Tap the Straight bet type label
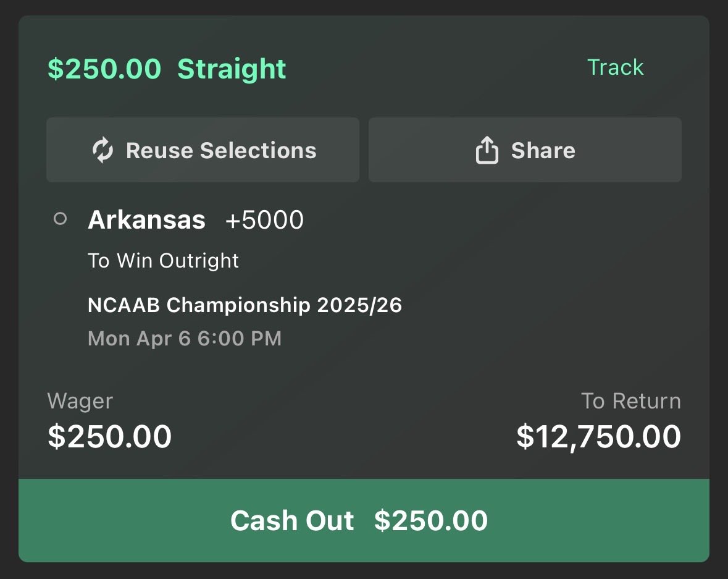728x579 pixels. pyautogui.click(x=232, y=69)
